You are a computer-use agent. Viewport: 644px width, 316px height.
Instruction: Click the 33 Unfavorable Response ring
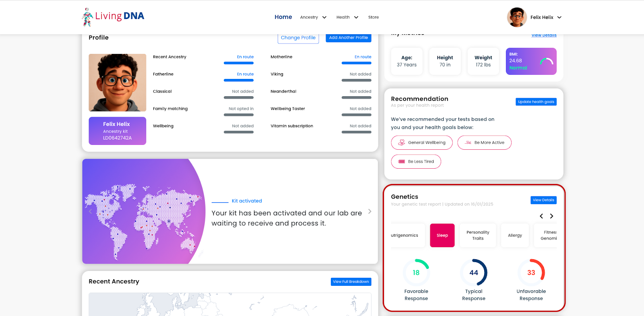531,273
